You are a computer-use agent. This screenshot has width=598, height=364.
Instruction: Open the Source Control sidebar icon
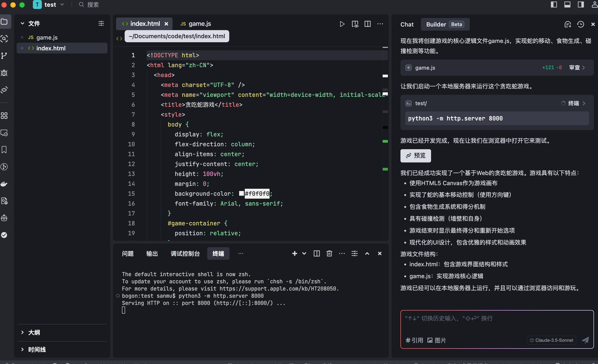(x=4, y=55)
